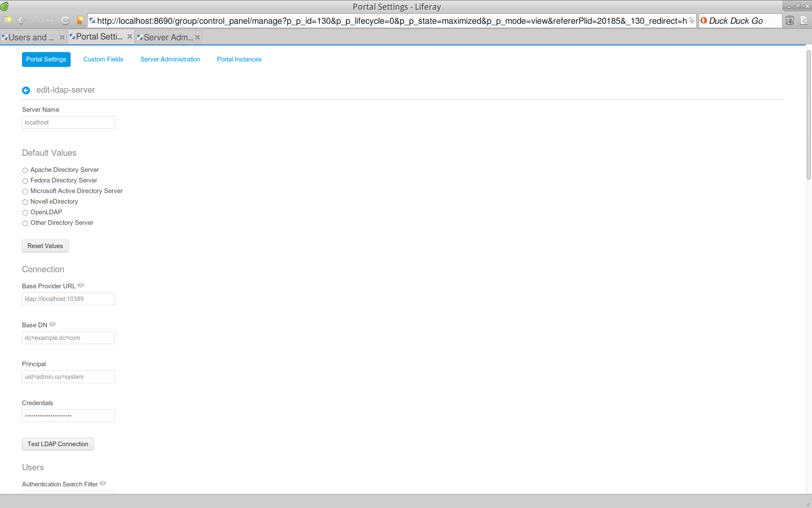Switch to the Server Adm... browser tab

tap(168, 37)
